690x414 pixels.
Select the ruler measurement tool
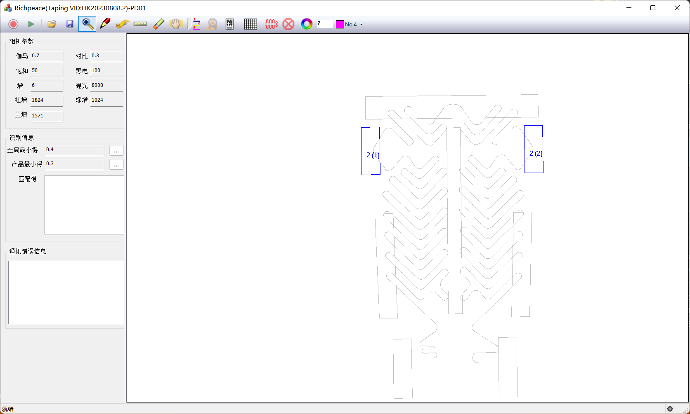(140, 23)
